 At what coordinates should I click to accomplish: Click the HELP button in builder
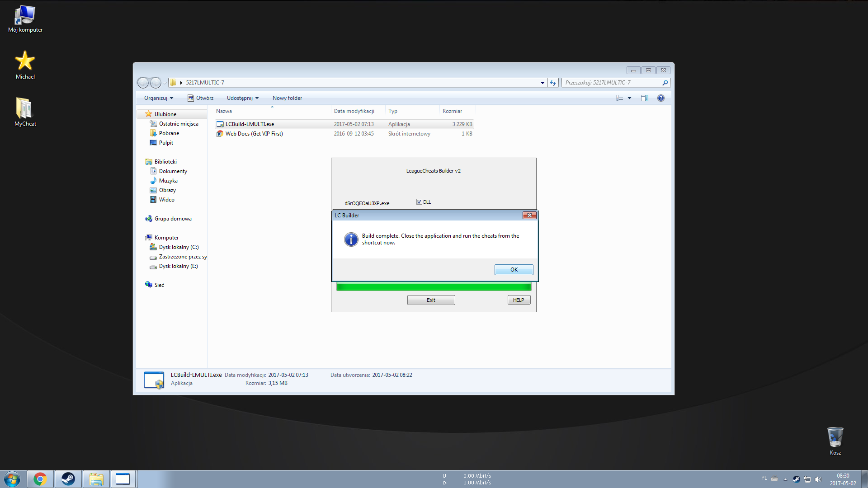pos(519,300)
